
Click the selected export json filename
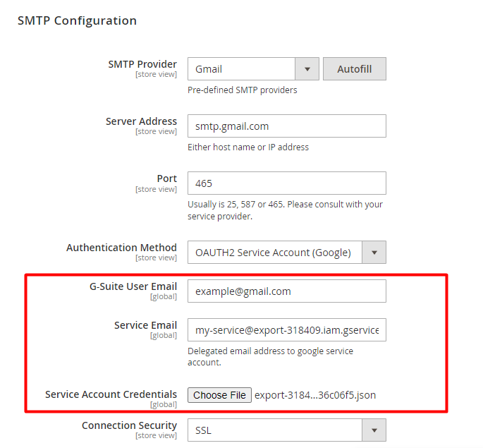315,395
